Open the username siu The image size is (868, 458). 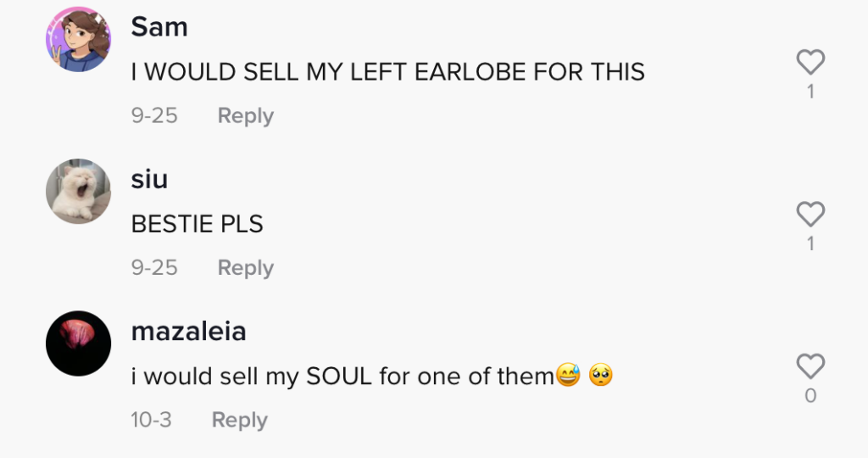(x=149, y=179)
